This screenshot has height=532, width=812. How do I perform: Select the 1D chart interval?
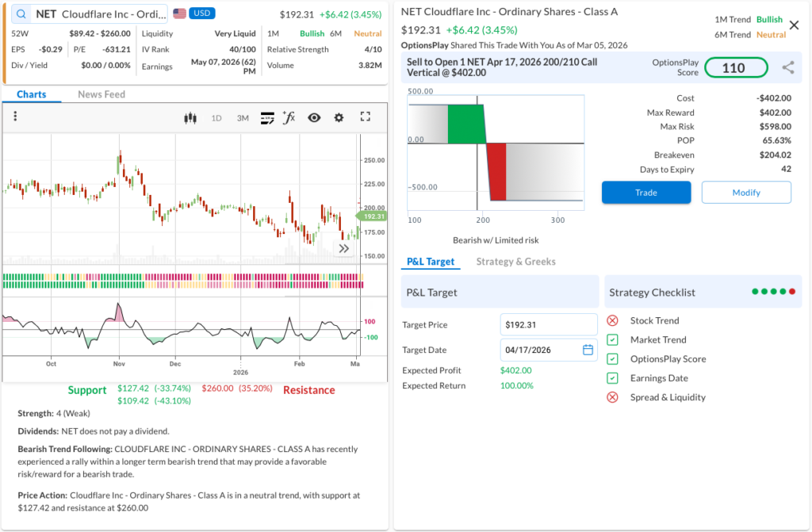pyautogui.click(x=216, y=118)
